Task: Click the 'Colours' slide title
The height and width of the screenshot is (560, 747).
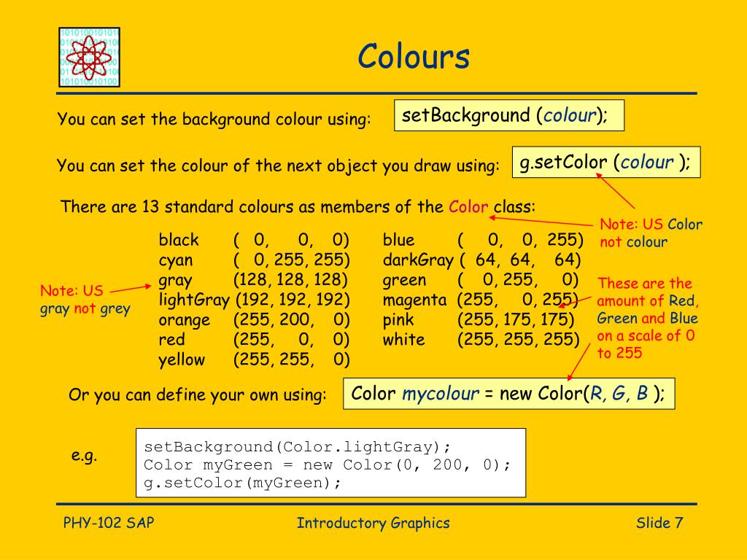Action: 414,57
